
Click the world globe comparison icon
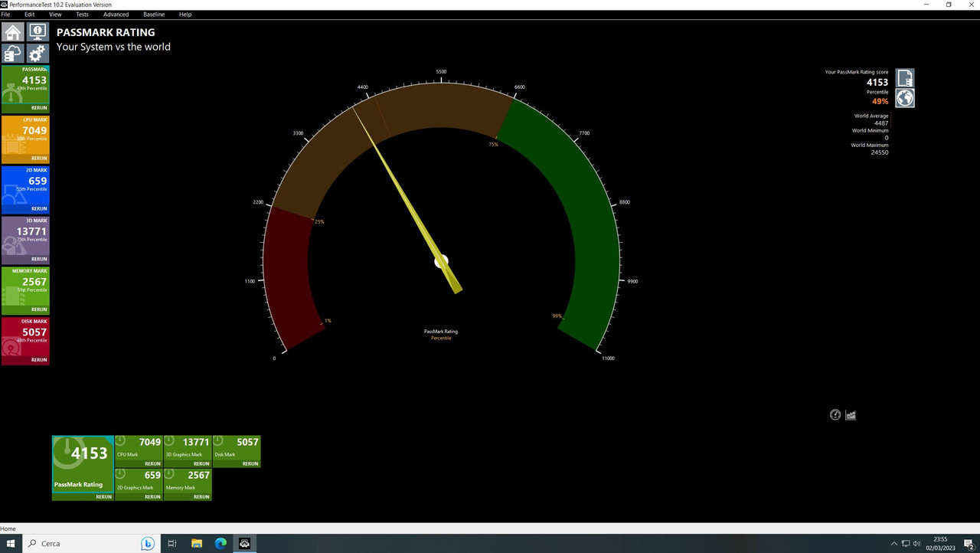(x=905, y=98)
